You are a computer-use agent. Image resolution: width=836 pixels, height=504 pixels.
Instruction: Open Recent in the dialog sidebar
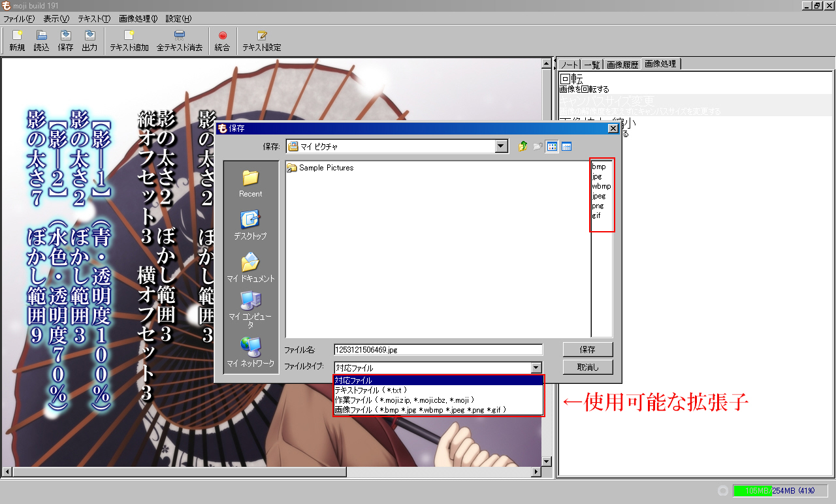[250, 183]
